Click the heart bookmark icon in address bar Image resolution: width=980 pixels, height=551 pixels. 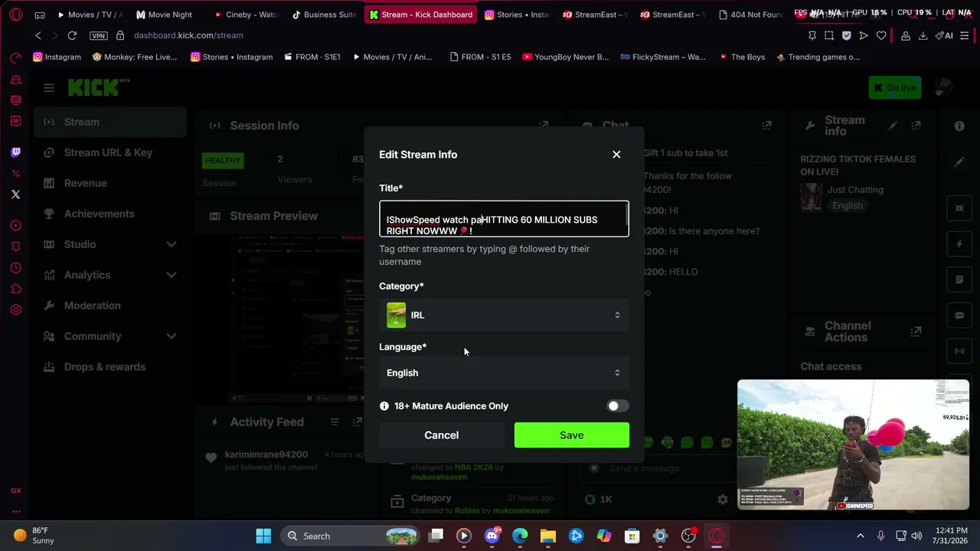pyautogui.click(x=881, y=35)
